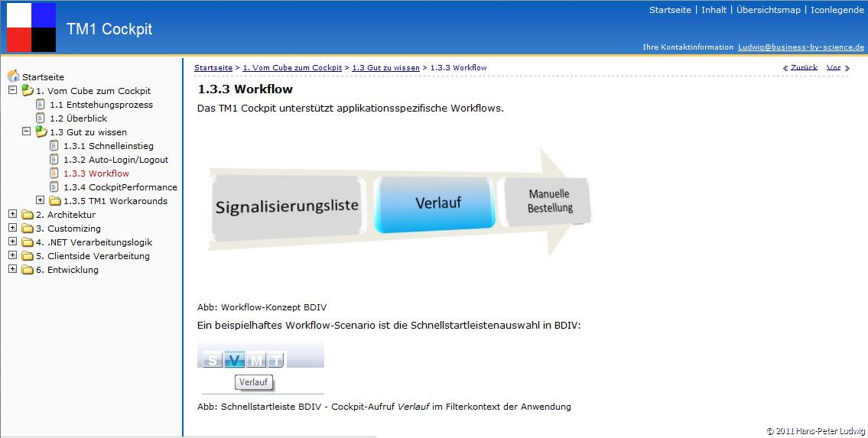Screen dimensions: 868x438
Task: Open 1.2 Überblick tree entry
Action: 79,118
